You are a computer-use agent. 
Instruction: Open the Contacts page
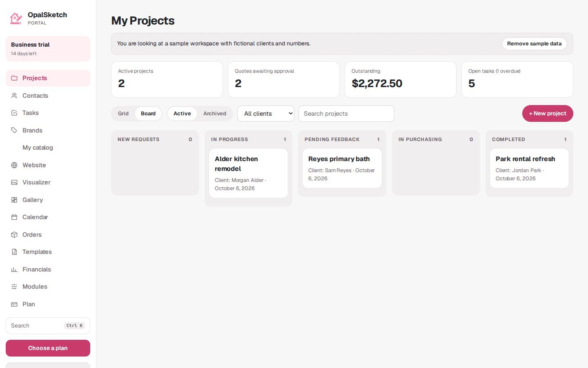(x=48, y=96)
